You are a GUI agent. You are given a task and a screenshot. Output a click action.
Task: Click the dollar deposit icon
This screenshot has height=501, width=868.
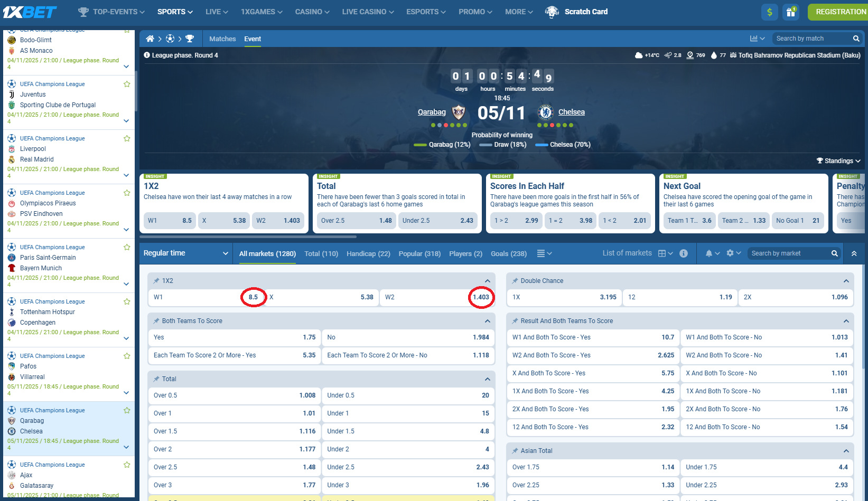[769, 12]
